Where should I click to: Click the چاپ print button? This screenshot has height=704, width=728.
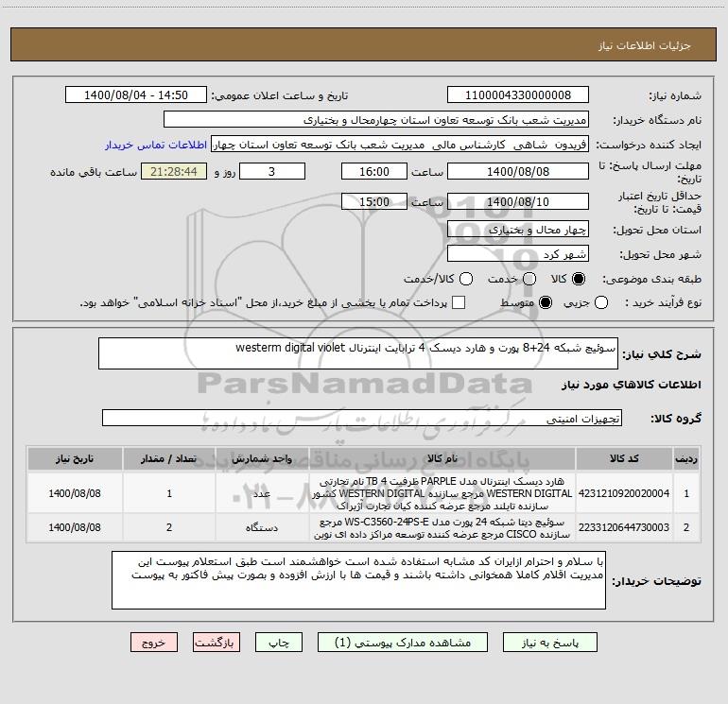click(279, 643)
